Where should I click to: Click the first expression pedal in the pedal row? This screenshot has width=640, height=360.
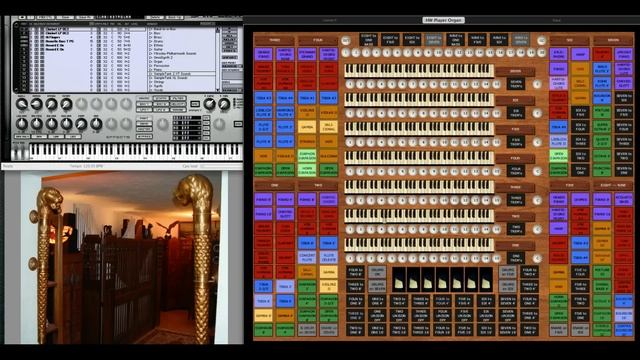tap(399, 280)
